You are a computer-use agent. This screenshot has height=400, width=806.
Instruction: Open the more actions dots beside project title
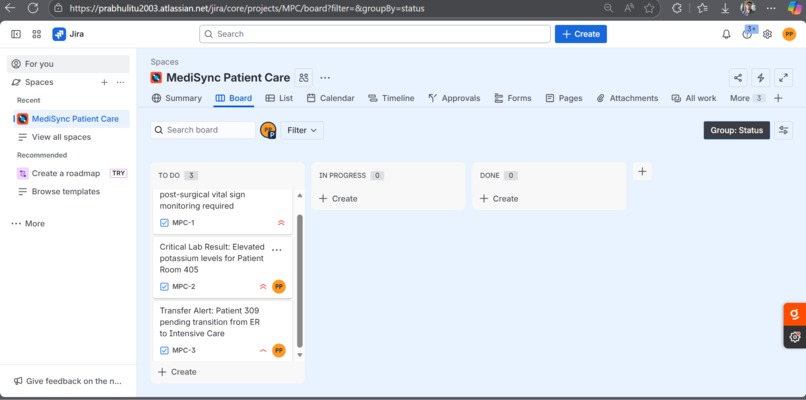325,78
